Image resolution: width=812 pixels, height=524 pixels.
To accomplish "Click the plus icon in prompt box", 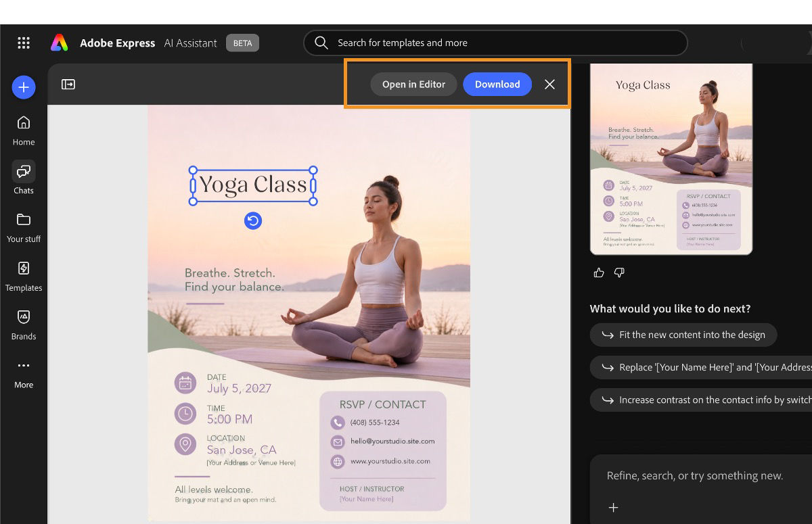I will point(613,507).
